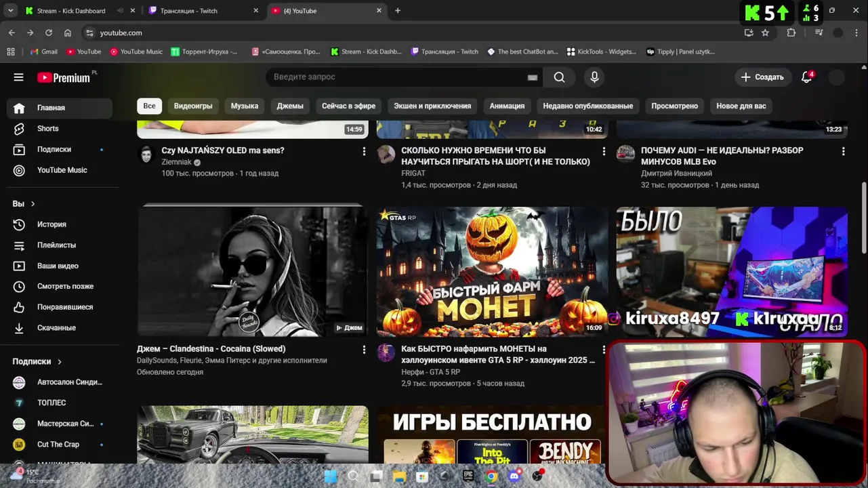This screenshot has height=488, width=868.
Task: Select the Новое для вас chip
Action: point(741,106)
